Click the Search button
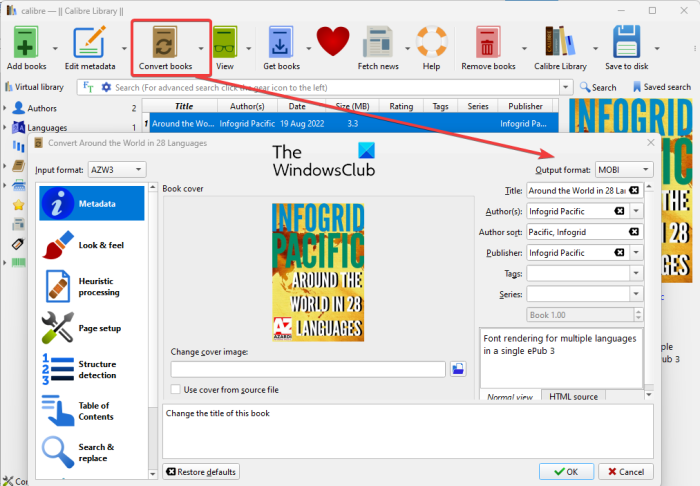The image size is (700, 486). click(598, 87)
